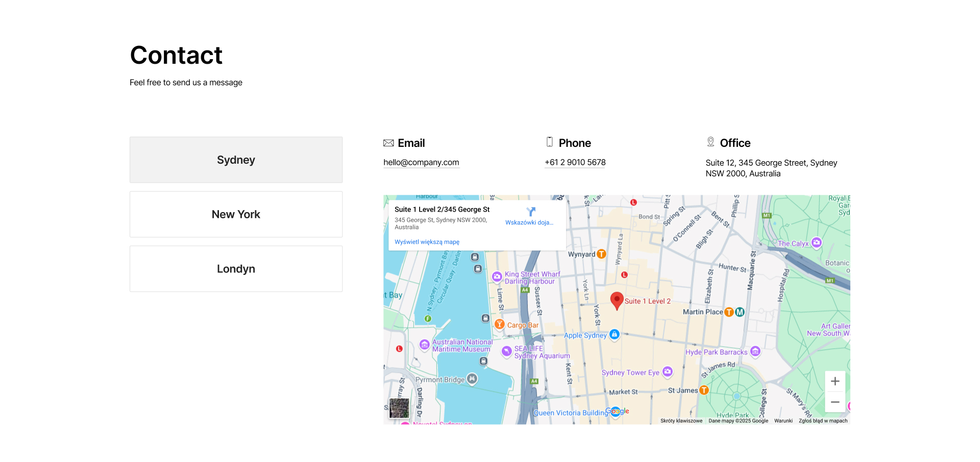
Task: Open Wskazówki dojazdu directions link
Action: (529, 222)
